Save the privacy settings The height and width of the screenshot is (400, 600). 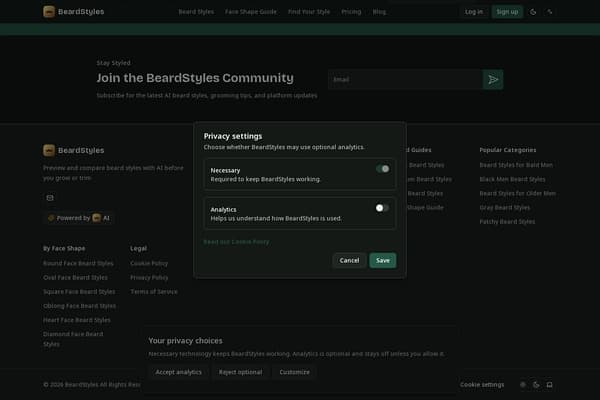click(383, 260)
